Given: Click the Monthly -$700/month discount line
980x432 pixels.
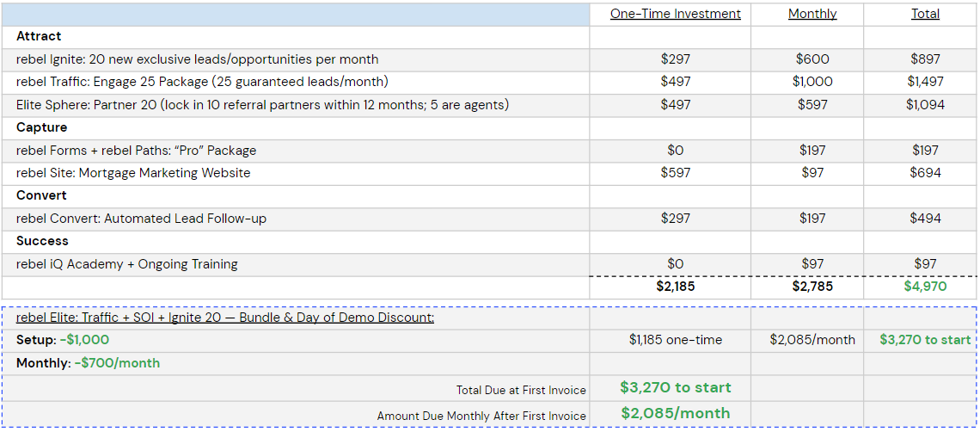Looking at the screenshot, I should tap(89, 363).
